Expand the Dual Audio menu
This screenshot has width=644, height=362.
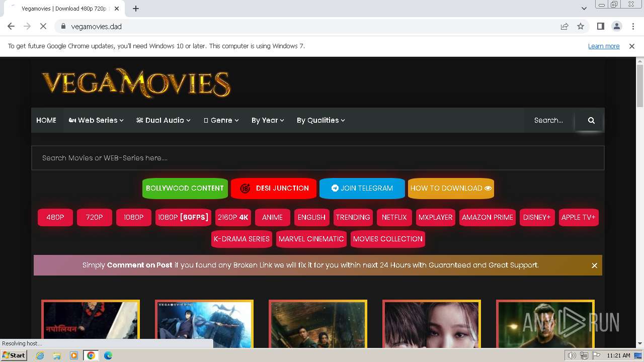[x=164, y=120]
